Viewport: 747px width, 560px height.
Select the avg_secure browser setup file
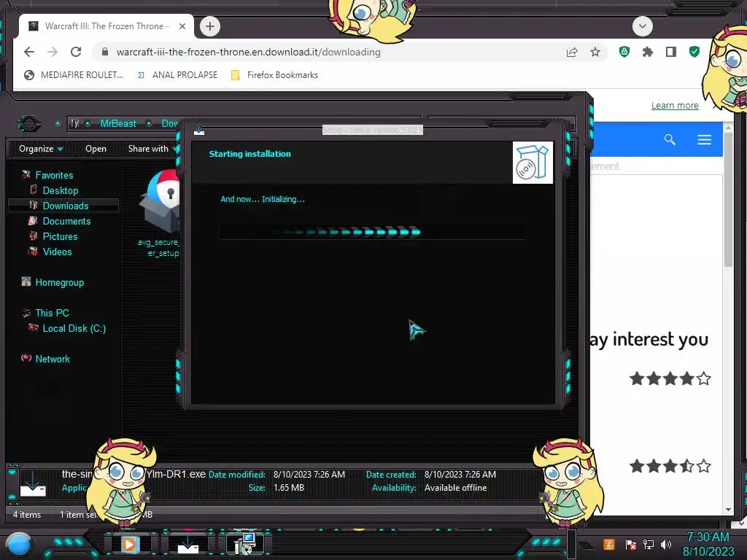coord(160,213)
